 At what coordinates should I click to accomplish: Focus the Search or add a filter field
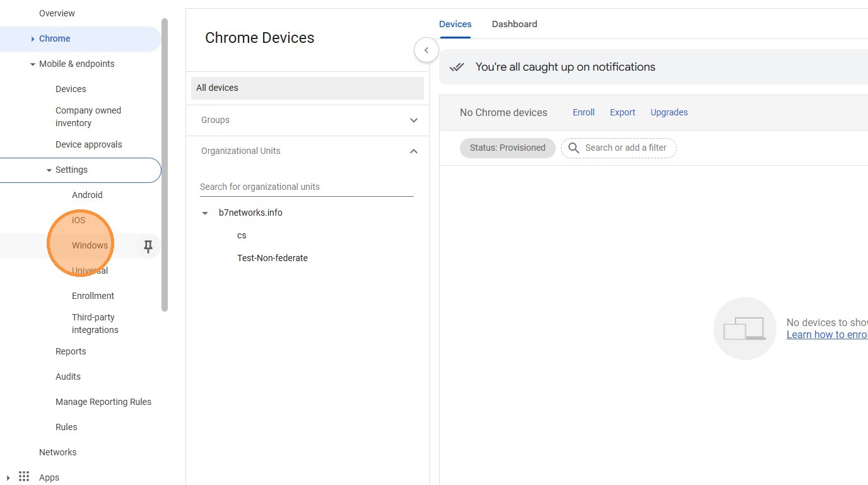(619, 148)
